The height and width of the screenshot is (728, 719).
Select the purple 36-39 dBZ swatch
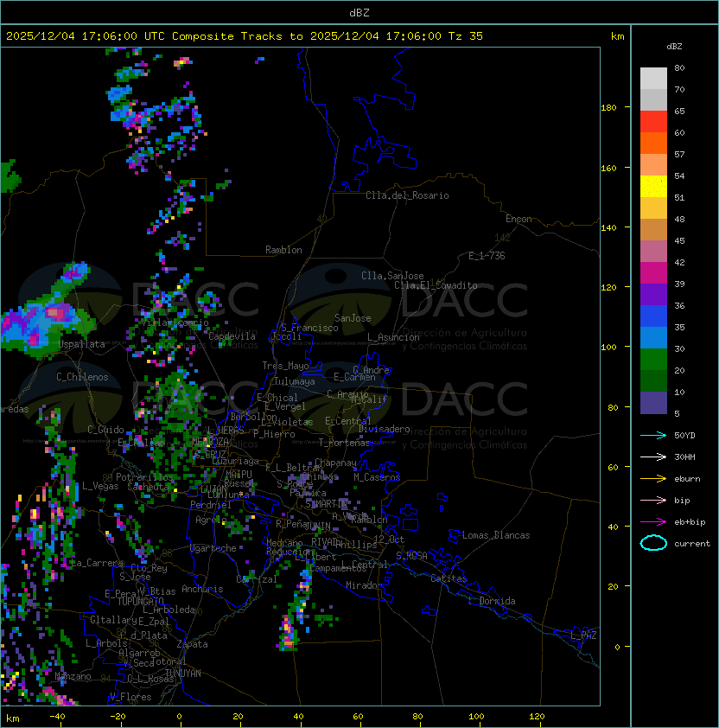653,294
